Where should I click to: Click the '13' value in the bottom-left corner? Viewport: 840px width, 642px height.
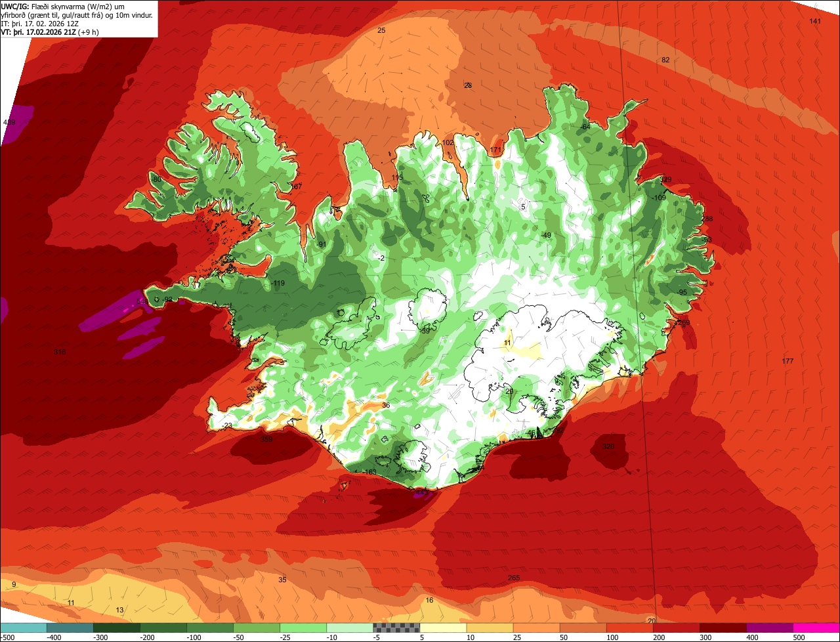[119, 610]
